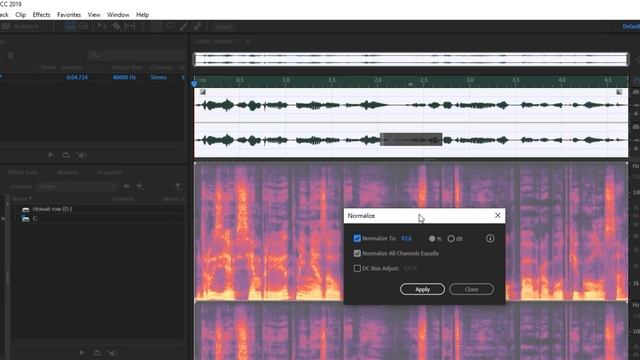Select the Новый том (D:) drive
Viewport: 640px width, 360px height.
tap(52, 209)
